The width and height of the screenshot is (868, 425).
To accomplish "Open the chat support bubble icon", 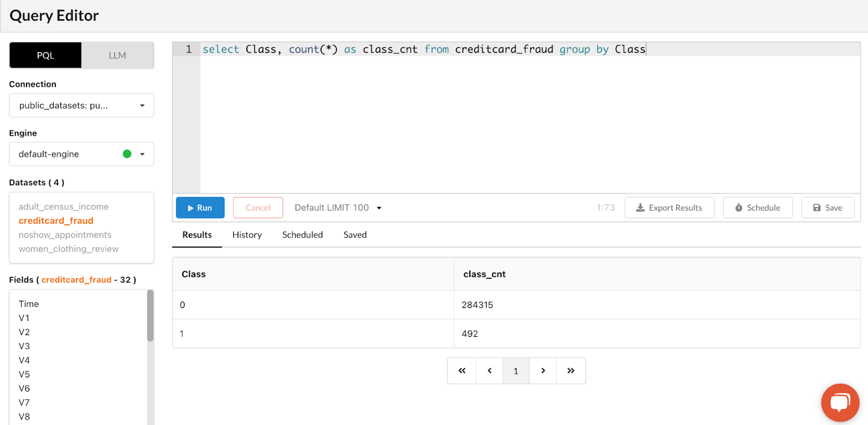I will point(840,402).
